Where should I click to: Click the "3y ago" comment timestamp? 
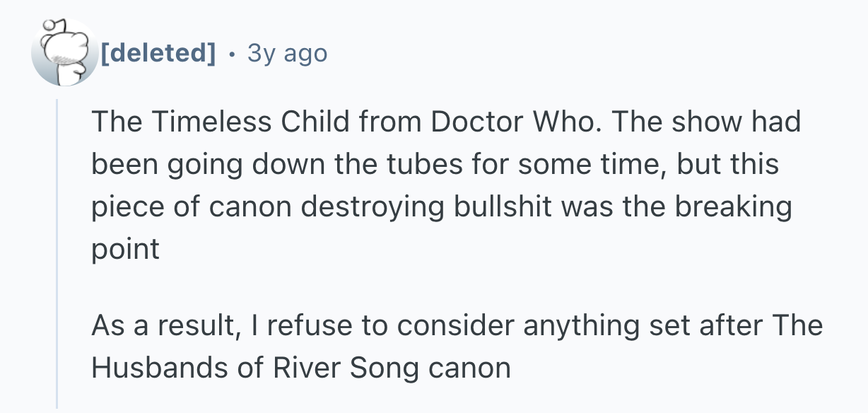pyautogui.click(x=288, y=53)
